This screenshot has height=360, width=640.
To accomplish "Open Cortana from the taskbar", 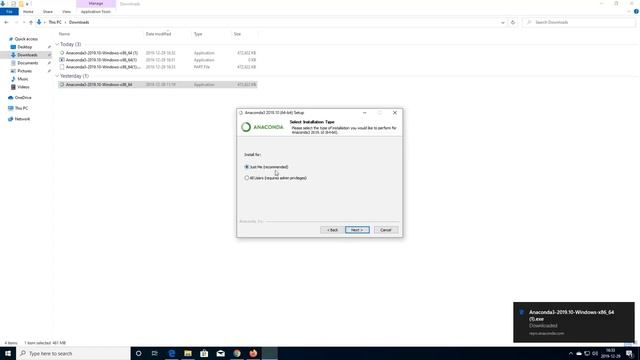I will coord(138,353).
